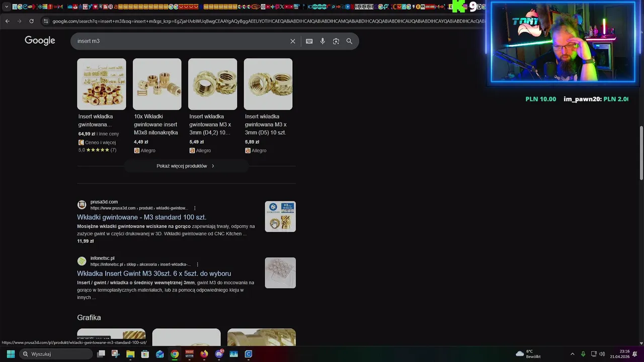The image size is (644, 362).
Task: Open the blue chart app in taskbar
Action: click(233, 354)
